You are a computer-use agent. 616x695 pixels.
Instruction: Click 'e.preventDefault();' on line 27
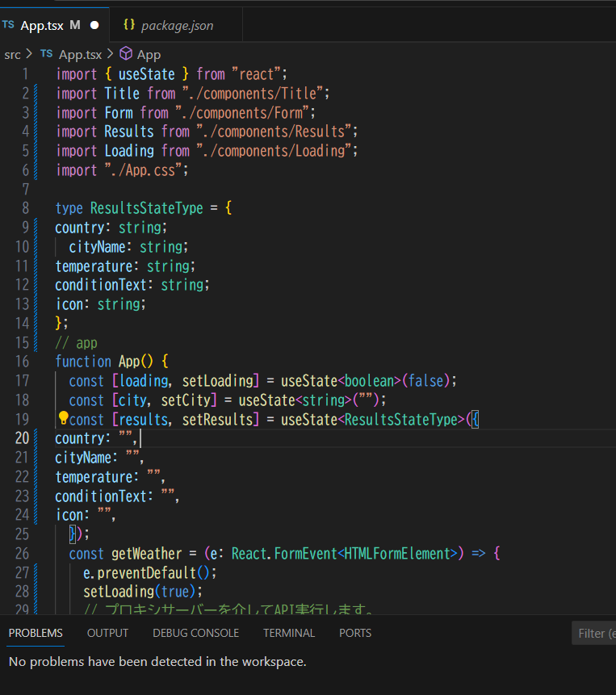(150, 573)
